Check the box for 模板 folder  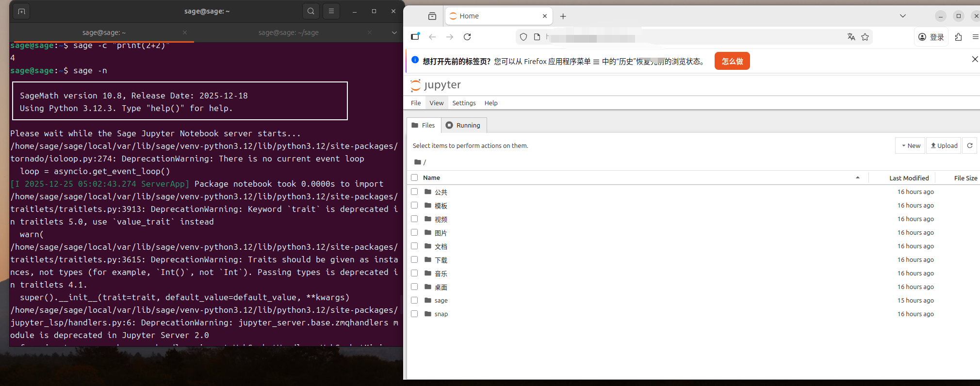(414, 205)
